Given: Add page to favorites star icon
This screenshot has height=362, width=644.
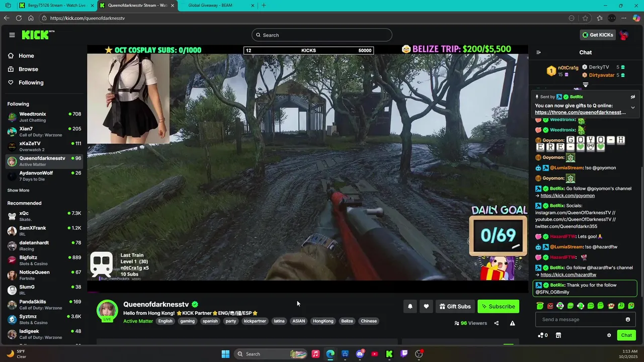Looking at the screenshot, I should click(x=585, y=18).
